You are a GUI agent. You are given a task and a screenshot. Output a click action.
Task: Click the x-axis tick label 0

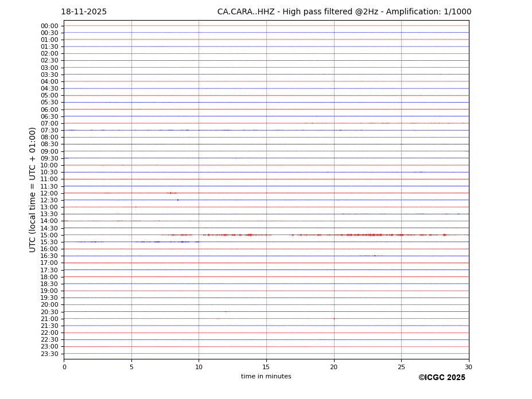point(64,367)
